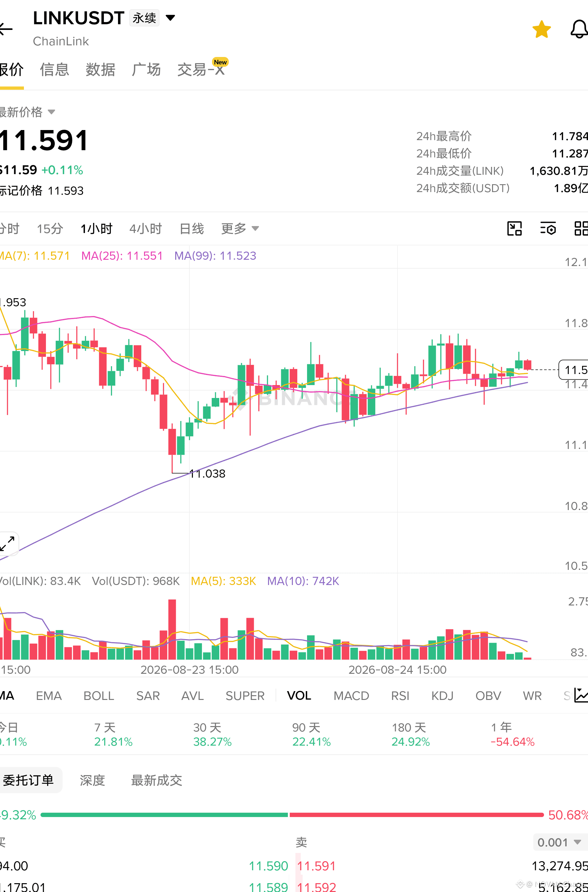Select the 1小时 timeframe
The width and height of the screenshot is (588, 892).
pyautogui.click(x=96, y=229)
